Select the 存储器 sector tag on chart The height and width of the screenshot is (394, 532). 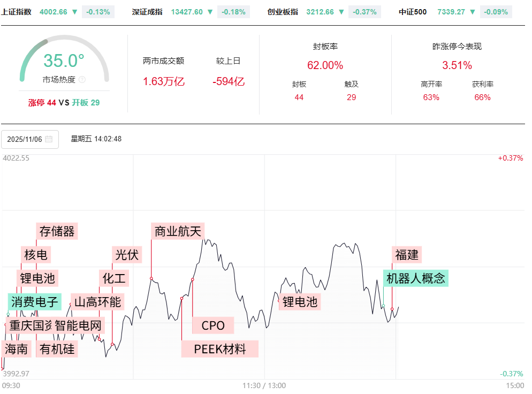(x=57, y=231)
